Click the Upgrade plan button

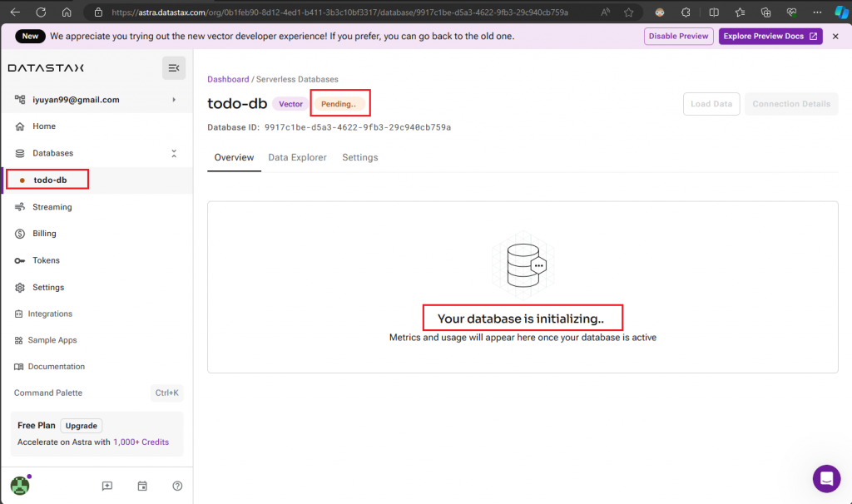click(82, 426)
